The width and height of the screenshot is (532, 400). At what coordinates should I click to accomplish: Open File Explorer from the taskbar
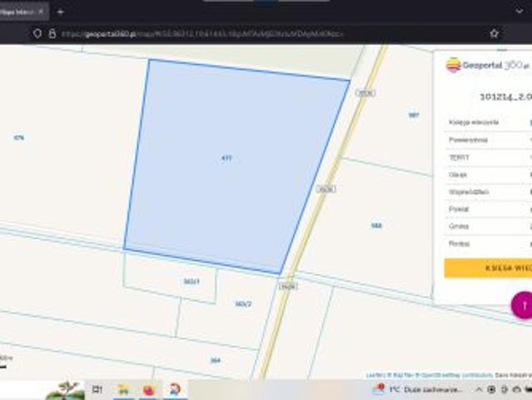pos(123,389)
